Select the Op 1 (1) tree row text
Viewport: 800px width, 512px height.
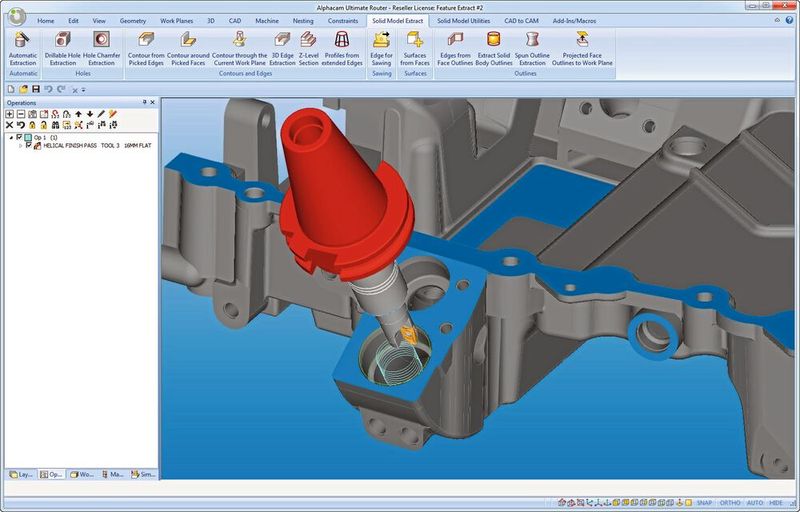click(x=45, y=138)
